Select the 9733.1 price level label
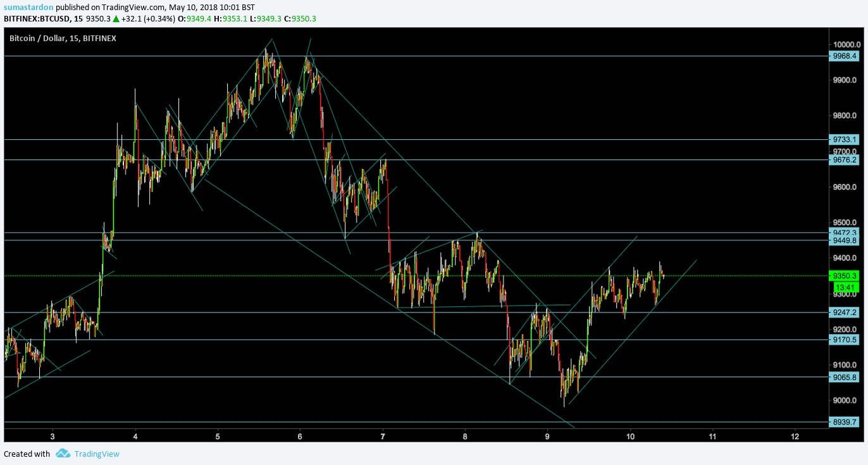868x465 pixels. (x=845, y=139)
